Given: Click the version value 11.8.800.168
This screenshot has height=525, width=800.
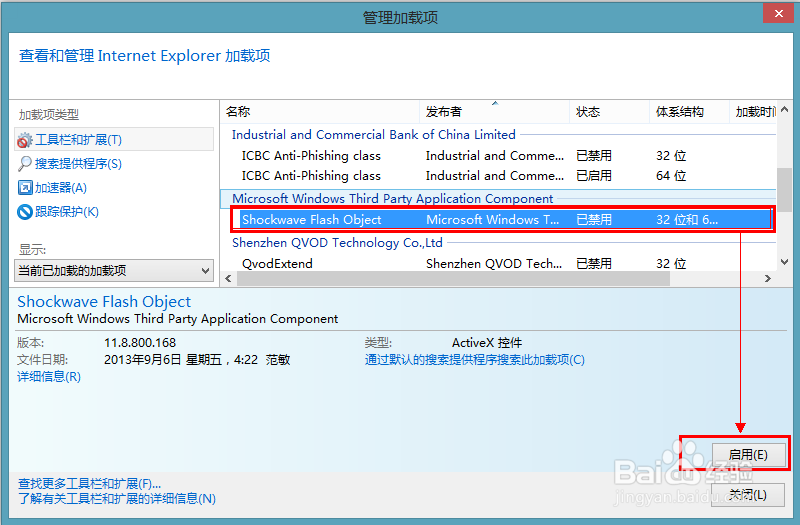Looking at the screenshot, I should pos(140,343).
